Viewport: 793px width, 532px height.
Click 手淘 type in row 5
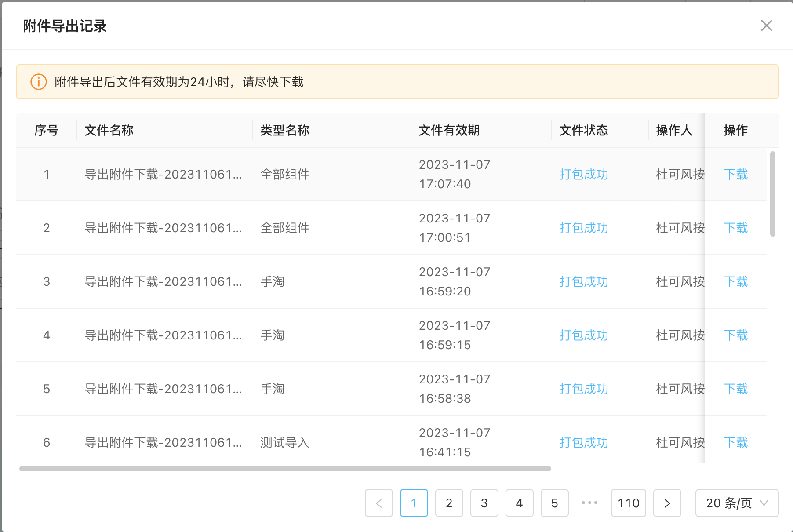click(x=273, y=389)
